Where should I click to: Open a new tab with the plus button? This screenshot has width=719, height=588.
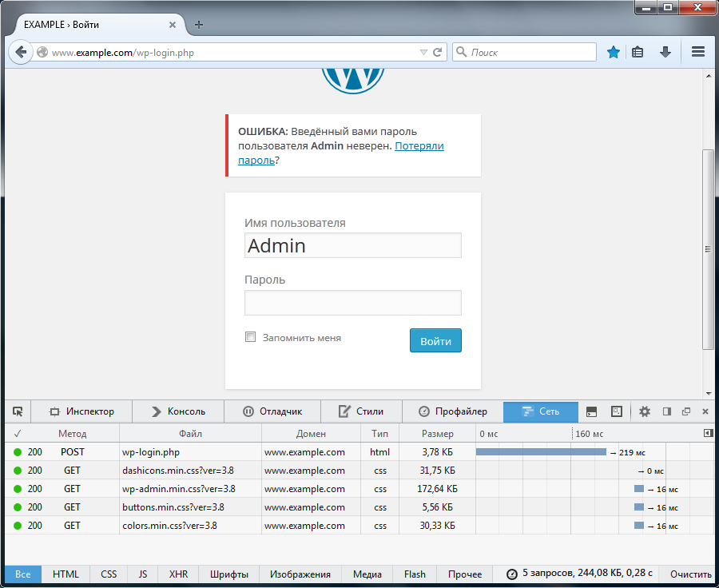[199, 25]
